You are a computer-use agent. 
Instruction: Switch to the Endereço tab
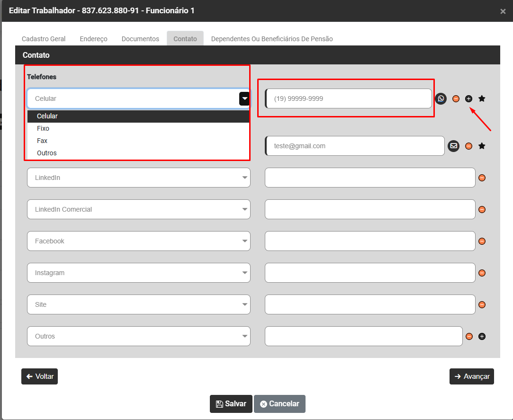pos(93,39)
